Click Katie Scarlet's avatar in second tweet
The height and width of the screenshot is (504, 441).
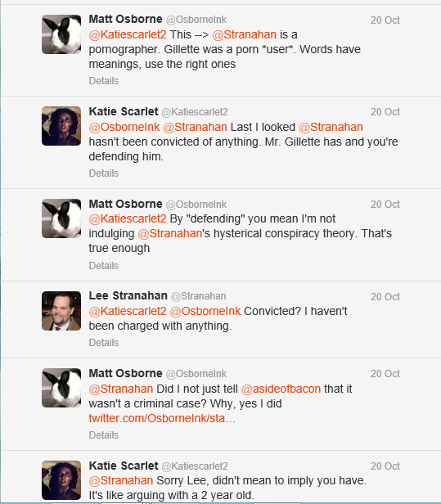pyautogui.click(x=61, y=126)
